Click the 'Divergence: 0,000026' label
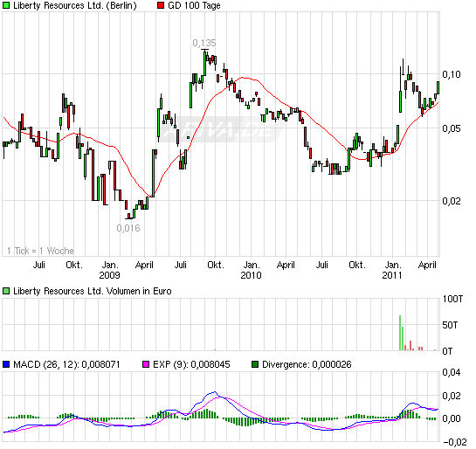Viewport: 476px width, 449px height. [x=307, y=364]
